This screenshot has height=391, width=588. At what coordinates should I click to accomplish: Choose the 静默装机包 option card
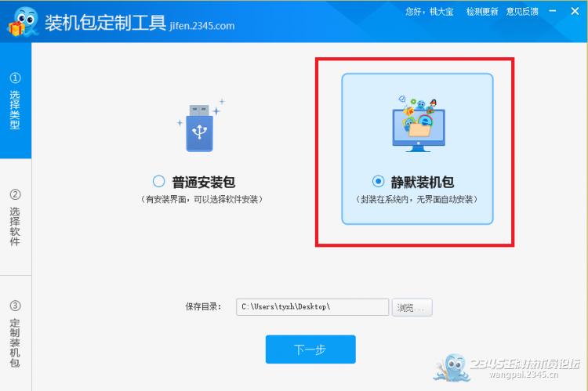(x=417, y=149)
